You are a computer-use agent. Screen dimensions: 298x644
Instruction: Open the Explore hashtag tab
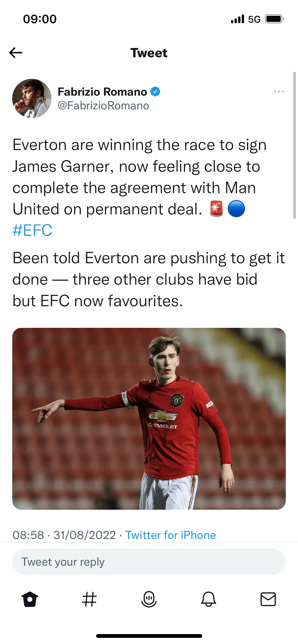(89, 599)
